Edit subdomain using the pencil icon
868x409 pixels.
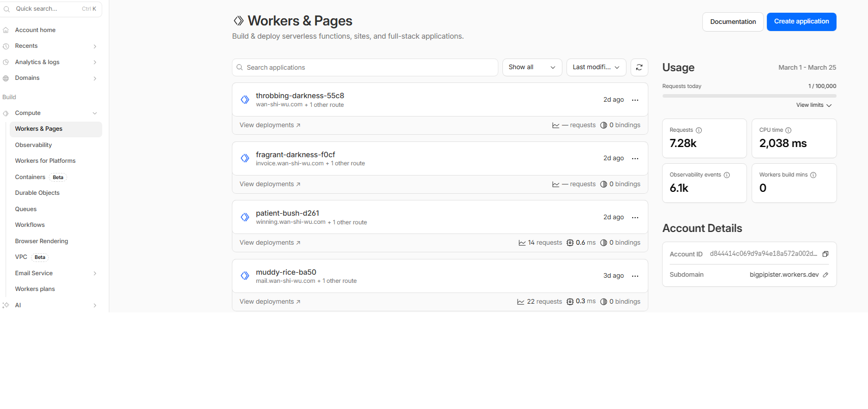825,275
